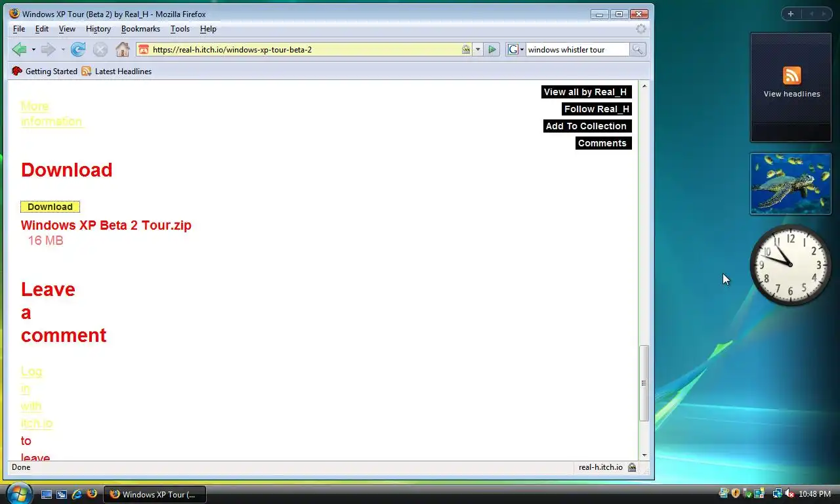Click the sidebar next gadgets arrow
Screen dimensions: 840x504
click(x=824, y=14)
